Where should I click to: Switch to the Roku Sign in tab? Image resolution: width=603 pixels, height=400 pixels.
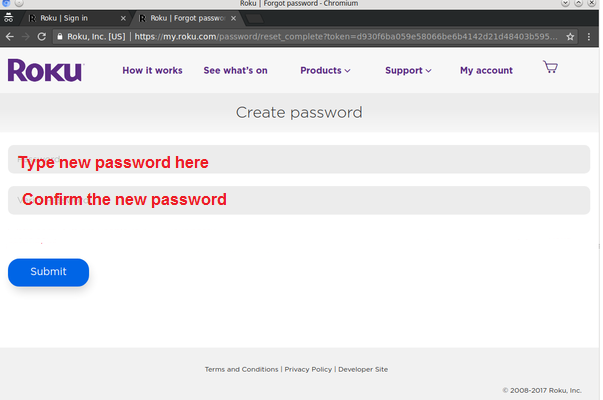pos(75,18)
